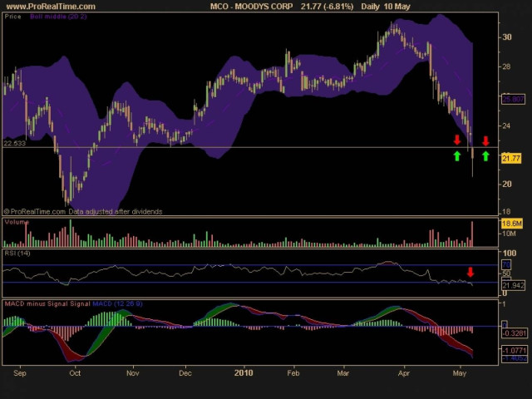Select the RSI (14) panel label
Screen dimensions: 532x399
pos(17,253)
